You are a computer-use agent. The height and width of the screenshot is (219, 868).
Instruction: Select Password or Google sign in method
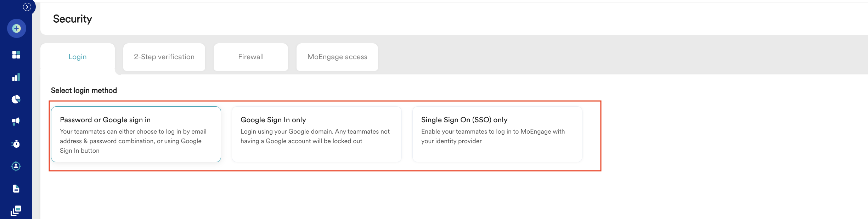tap(136, 134)
